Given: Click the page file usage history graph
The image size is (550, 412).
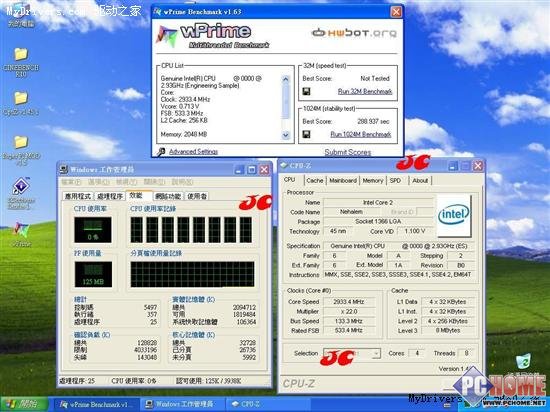Looking at the screenshot, I should (x=192, y=274).
